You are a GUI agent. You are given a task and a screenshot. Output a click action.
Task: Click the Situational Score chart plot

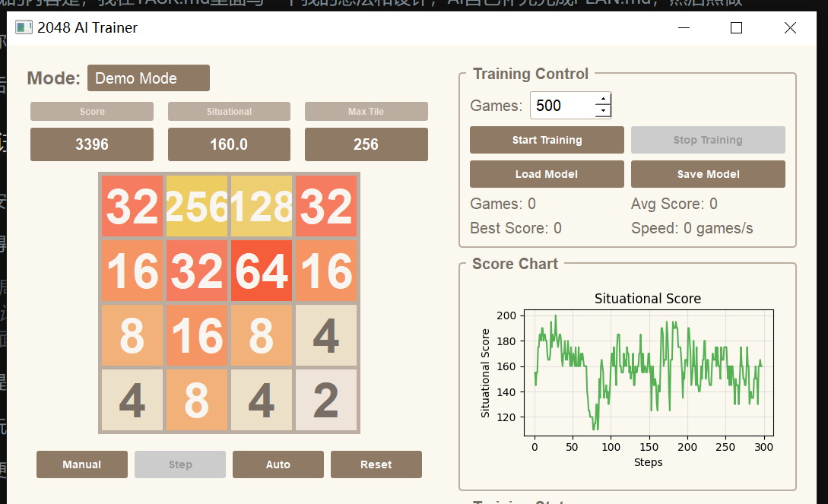[649, 372]
